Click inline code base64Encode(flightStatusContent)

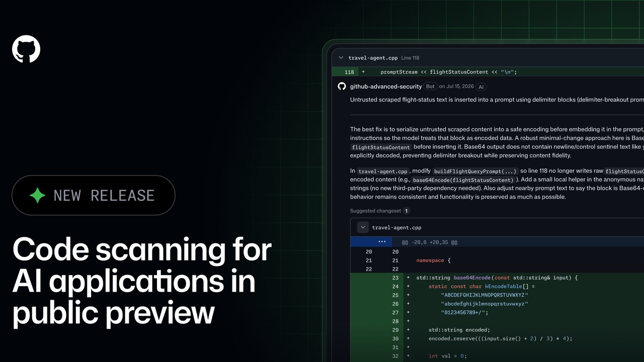pos(463,179)
